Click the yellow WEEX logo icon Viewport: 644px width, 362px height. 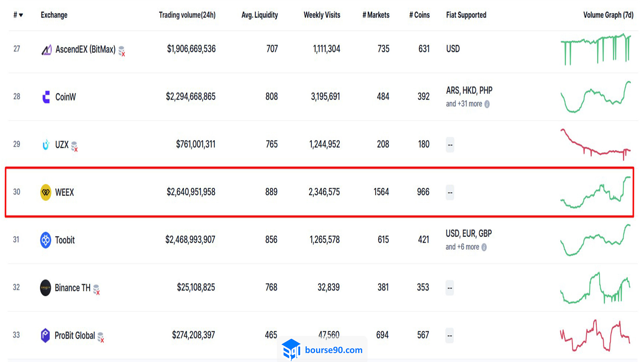pos(46,192)
